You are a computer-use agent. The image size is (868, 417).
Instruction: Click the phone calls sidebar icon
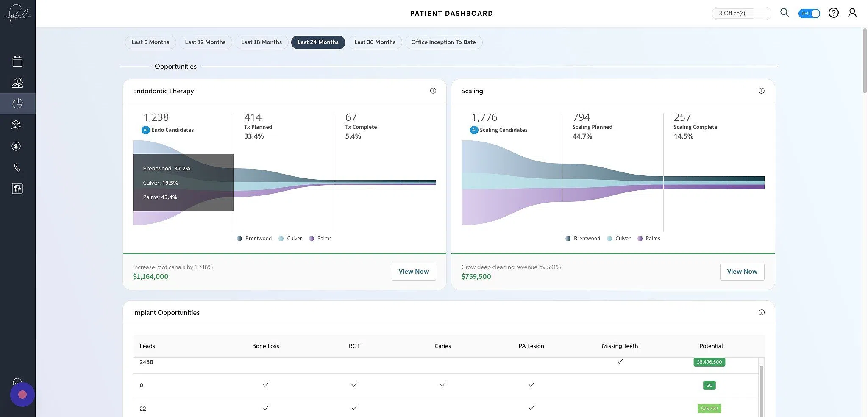click(17, 167)
